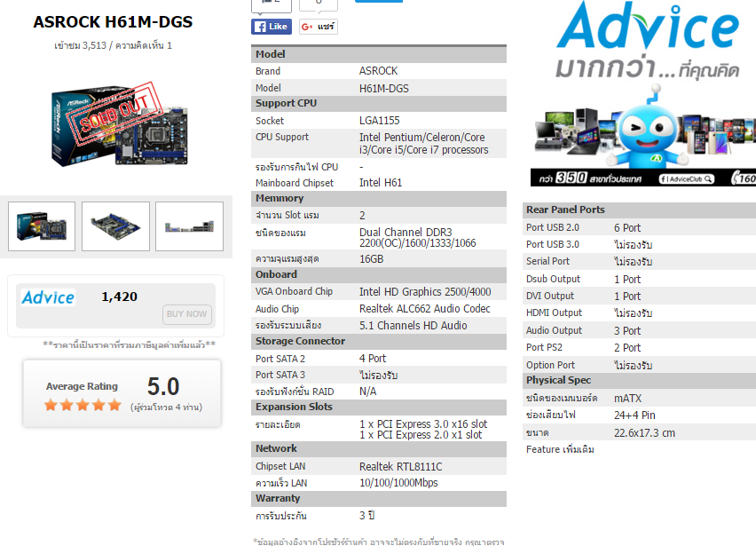The height and width of the screenshot is (546, 756).
Task: Click the greyed BUY NOW button
Action: (186, 314)
